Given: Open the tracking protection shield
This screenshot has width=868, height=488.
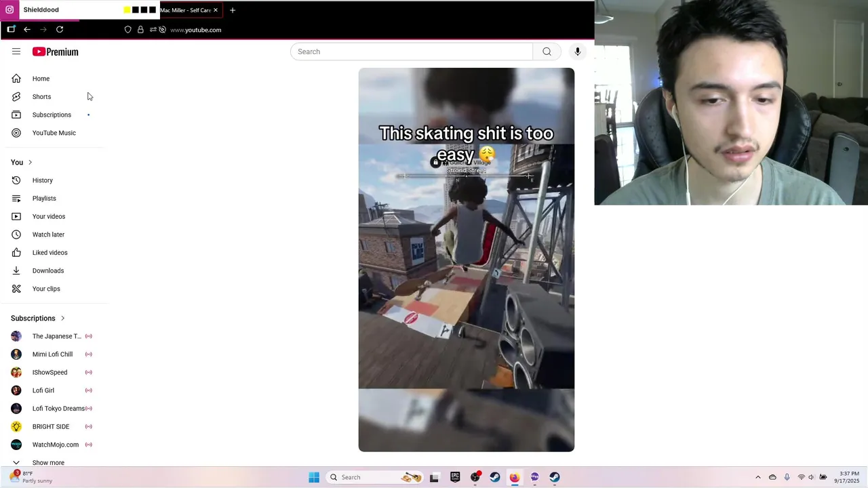Looking at the screenshot, I should tap(127, 30).
